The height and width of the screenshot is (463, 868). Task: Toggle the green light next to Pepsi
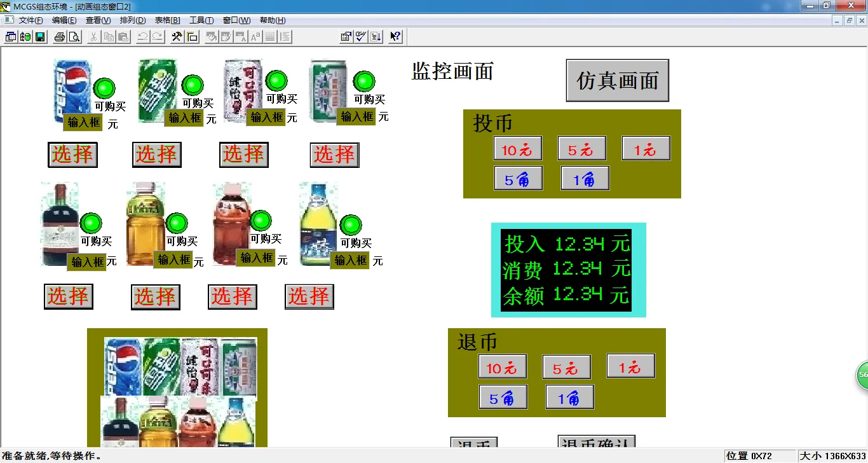click(104, 88)
